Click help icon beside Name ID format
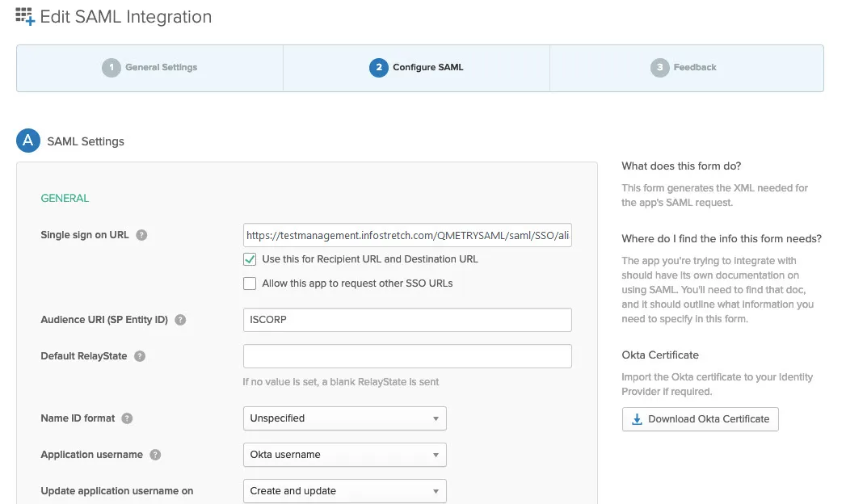The image size is (867, 504). pos(127,418)
